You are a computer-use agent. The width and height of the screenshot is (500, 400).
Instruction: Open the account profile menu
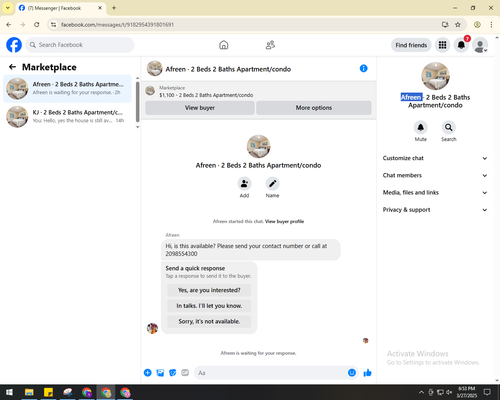tap(480, 45)
